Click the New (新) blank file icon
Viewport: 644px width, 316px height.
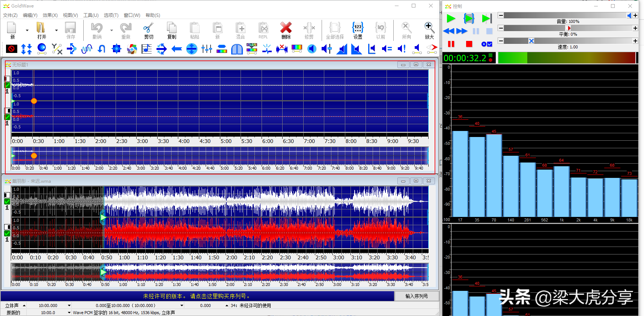pos(12,28)
